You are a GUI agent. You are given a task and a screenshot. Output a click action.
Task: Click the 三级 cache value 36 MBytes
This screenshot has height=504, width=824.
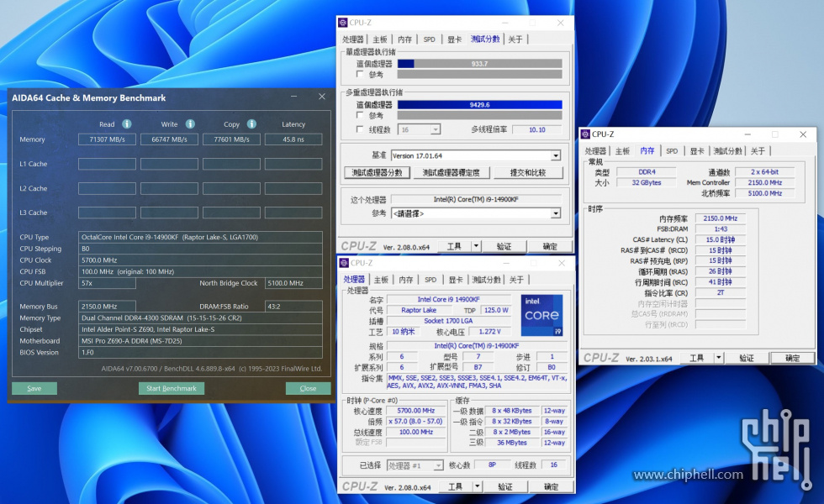click(512, 443)
